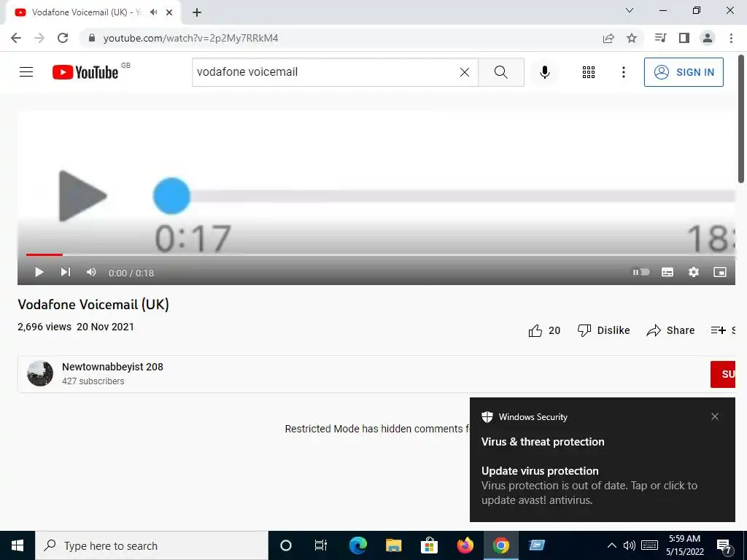747x560 pixels.
Task: Open a new browser tab
Action: click(197, 12)
